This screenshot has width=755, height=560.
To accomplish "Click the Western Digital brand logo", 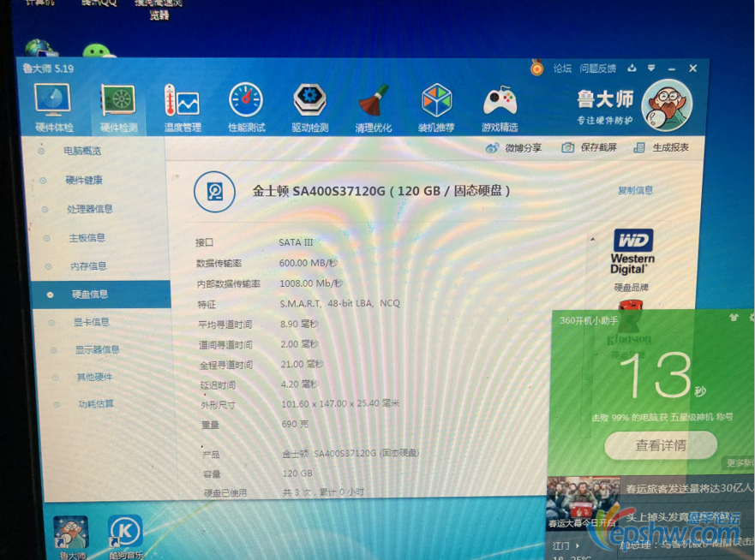I will pos(632,252).
